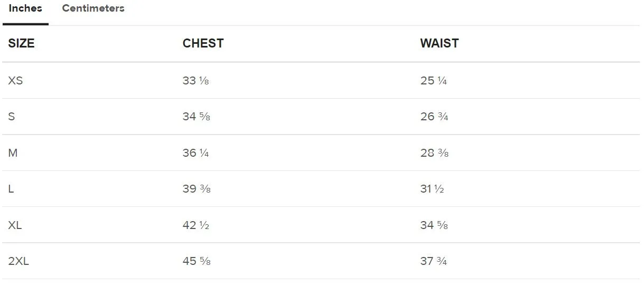Click the M chest value 36 ¼
The image size is (644, 286).
pyautogui.click(x=196, y=153)
